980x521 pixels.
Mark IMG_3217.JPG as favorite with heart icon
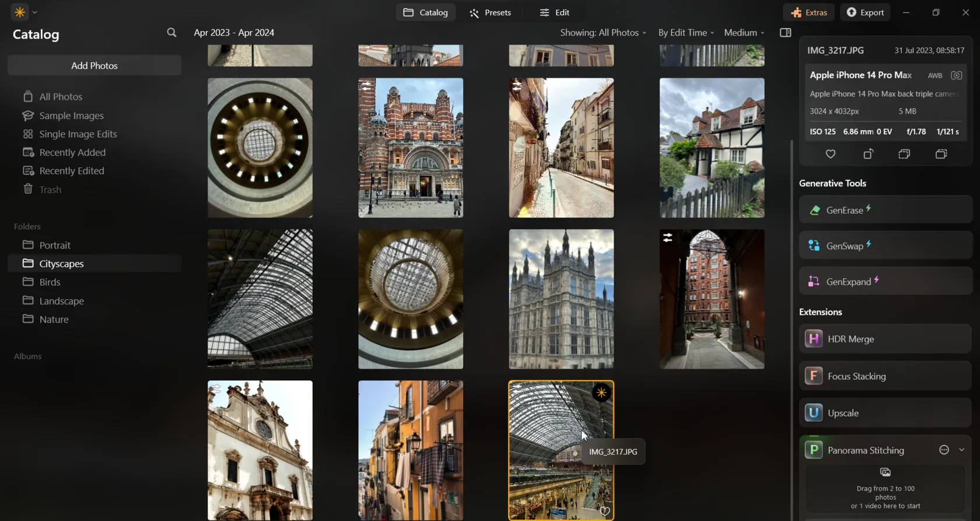tap(830, 154)
